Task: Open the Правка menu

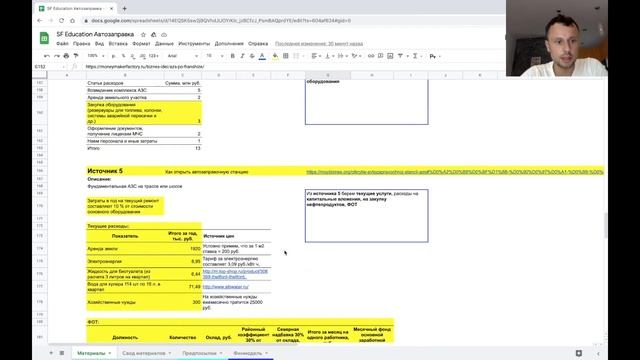Action: pos(82,44)
